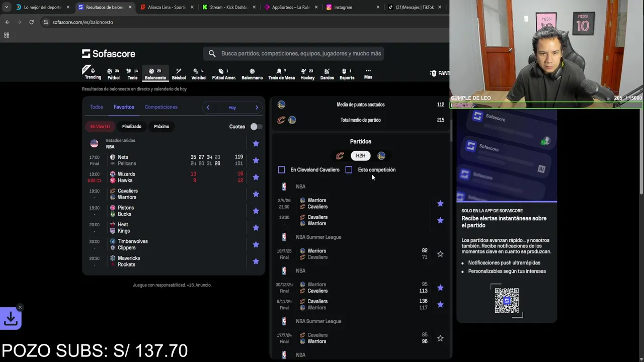Click the Sofascore logo
Image resolution: width=644 pixels, height=362 pixels.
109,53
